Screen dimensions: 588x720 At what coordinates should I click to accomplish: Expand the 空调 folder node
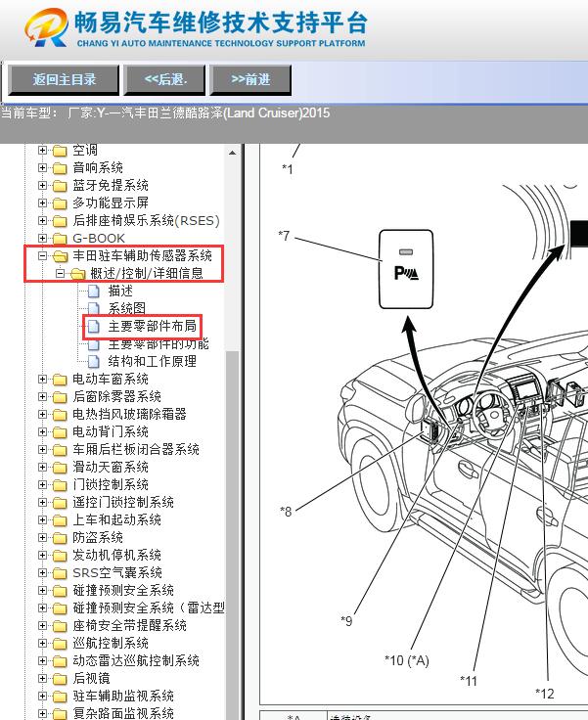(x=42, y=150)
